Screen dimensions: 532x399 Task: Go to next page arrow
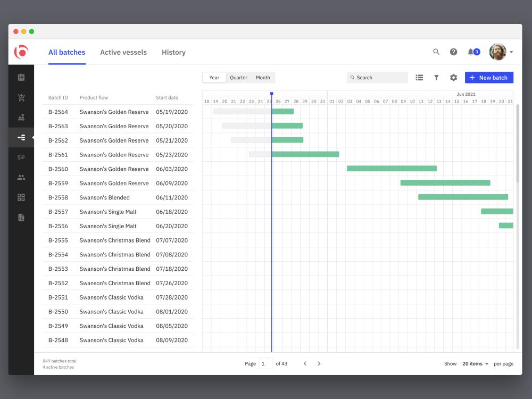(319, 363)
